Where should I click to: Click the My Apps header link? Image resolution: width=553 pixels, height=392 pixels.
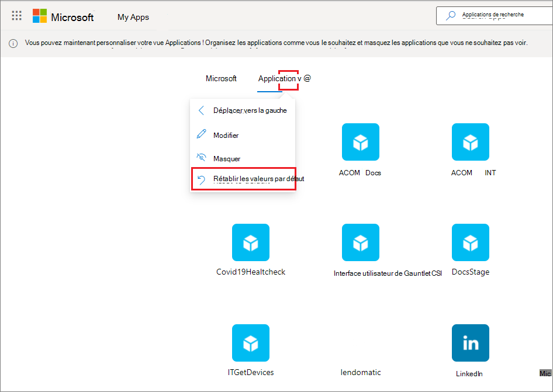coord(133,17)
